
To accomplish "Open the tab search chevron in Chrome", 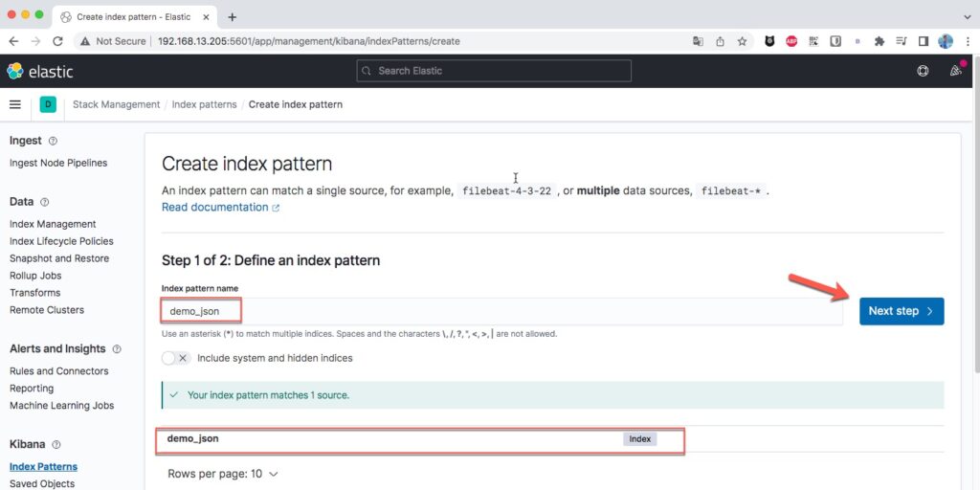I will (968, 17).
